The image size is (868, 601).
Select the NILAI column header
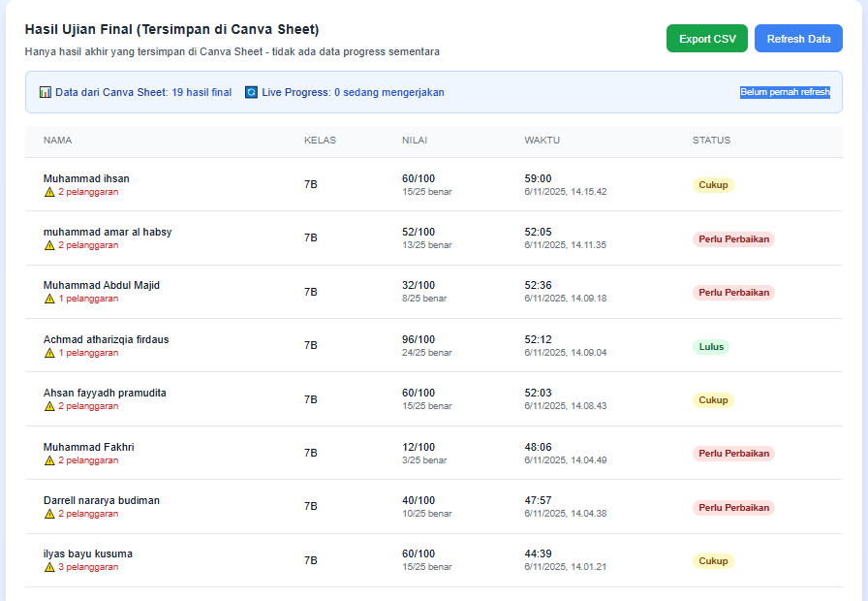(x=415, y=141)
